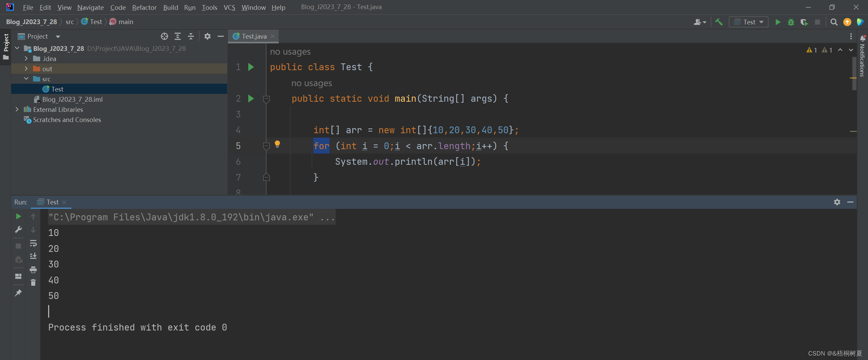
Task: Collapse the Blog_J2023_7_28 root node
Action: 17,48
